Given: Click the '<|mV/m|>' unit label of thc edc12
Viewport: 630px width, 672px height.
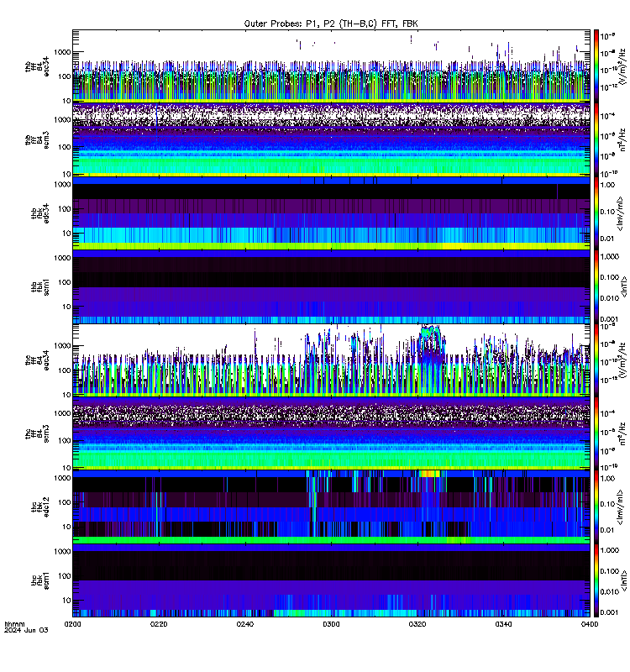Looking at the screenshot, I should click(x=620, y=507).
